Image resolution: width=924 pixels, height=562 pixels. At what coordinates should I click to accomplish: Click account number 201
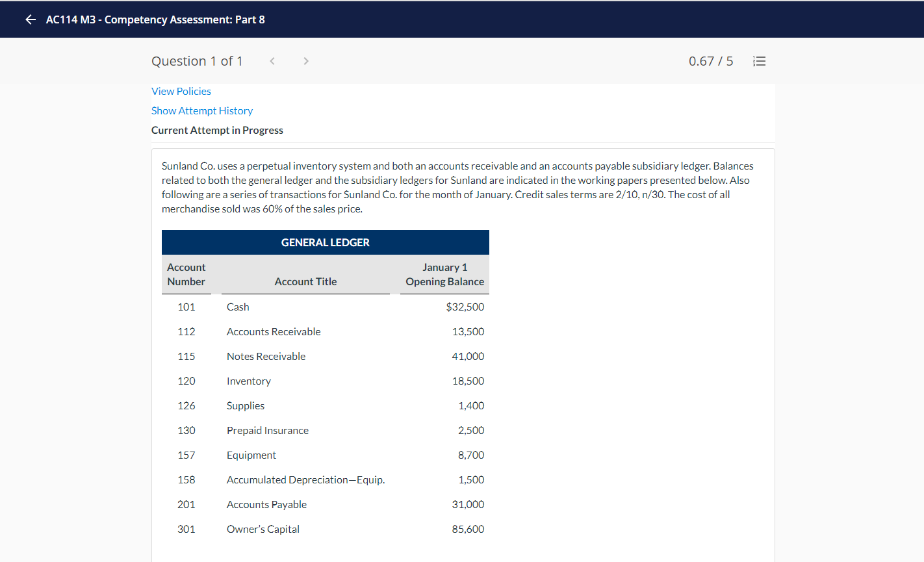click(x=186, y=504)
